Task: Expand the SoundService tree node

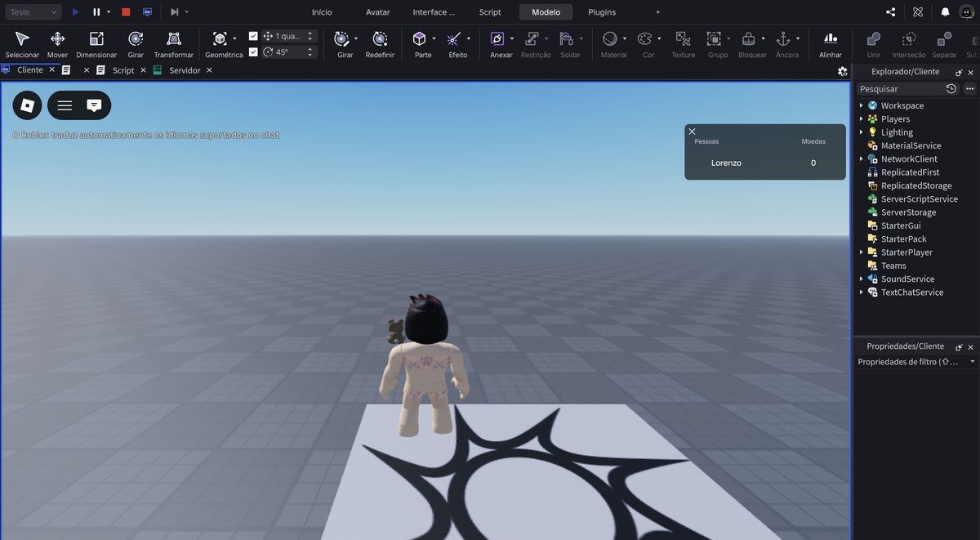Action: (x=861, y=279)
